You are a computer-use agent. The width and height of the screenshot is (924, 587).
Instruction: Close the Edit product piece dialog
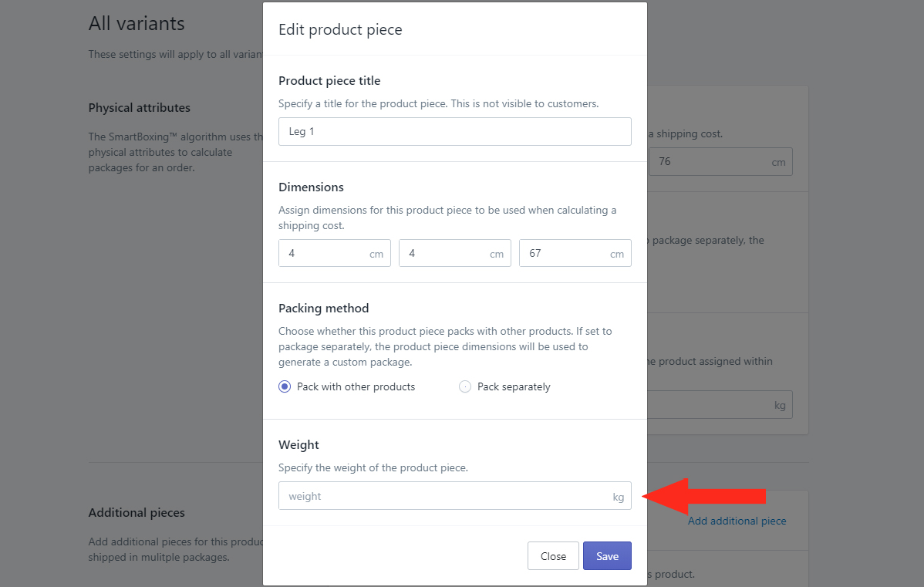point(553,556)
